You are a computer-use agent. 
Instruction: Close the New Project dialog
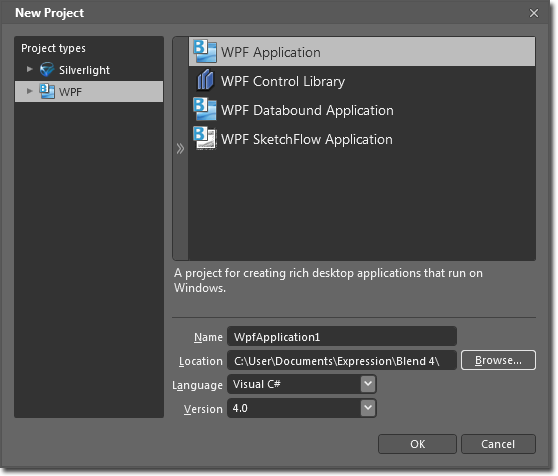click(x=534, y=13)
